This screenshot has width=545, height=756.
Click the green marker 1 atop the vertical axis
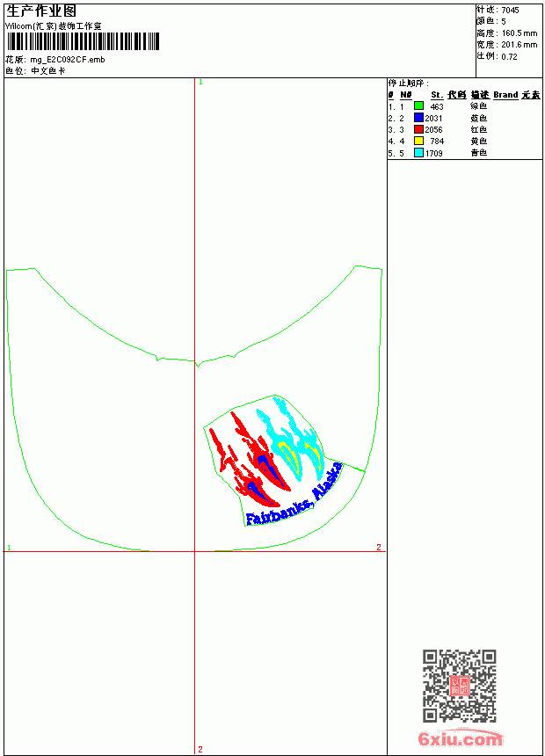[200, 83]
